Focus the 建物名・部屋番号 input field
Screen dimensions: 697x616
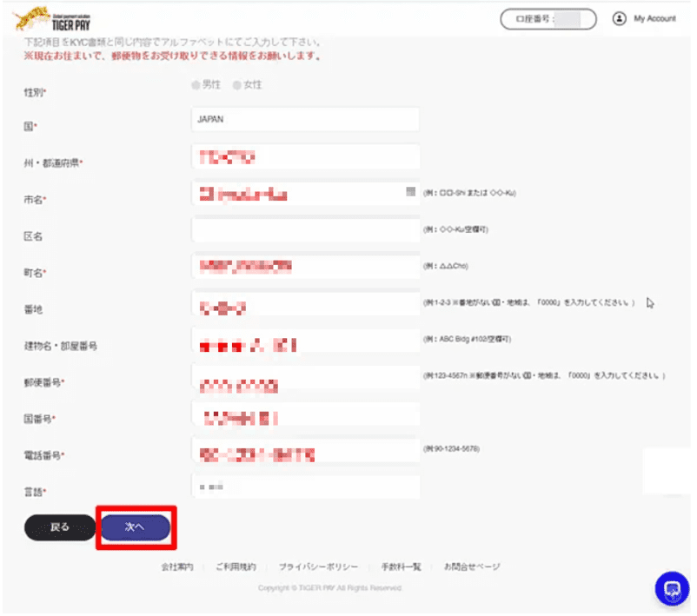305,341
